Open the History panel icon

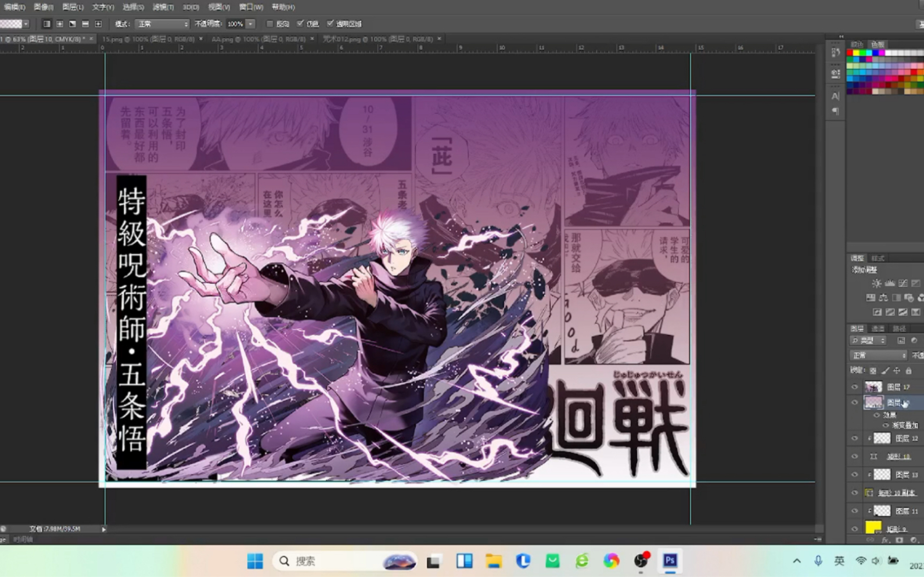pos(836,52)
